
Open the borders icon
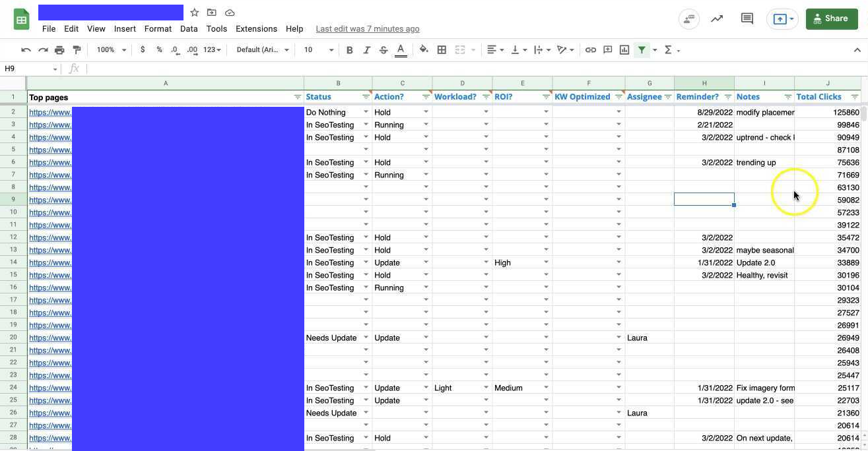point(442,49)
